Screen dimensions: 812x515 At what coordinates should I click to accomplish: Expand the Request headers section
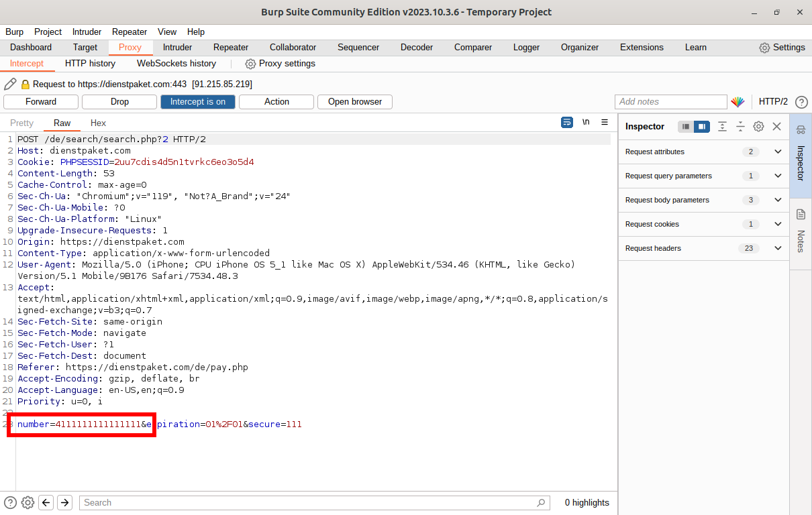(x=778, y=248)
